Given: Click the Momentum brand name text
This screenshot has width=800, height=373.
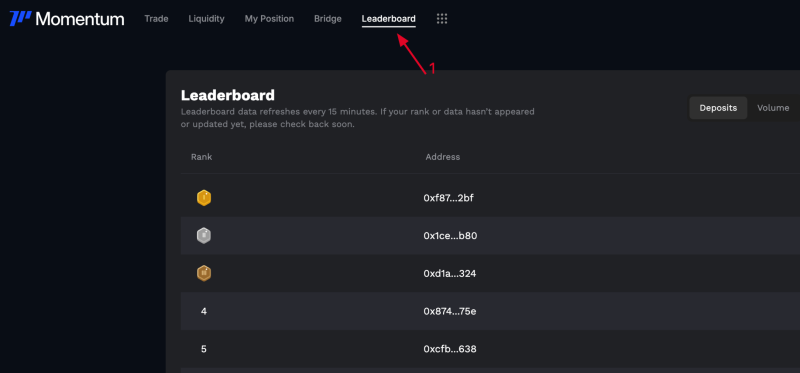Looking at the screenshot, I should point(80,19).
